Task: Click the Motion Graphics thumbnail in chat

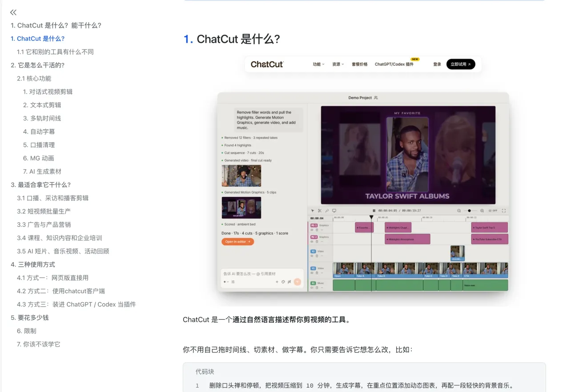Action: [x=241, y=208]
